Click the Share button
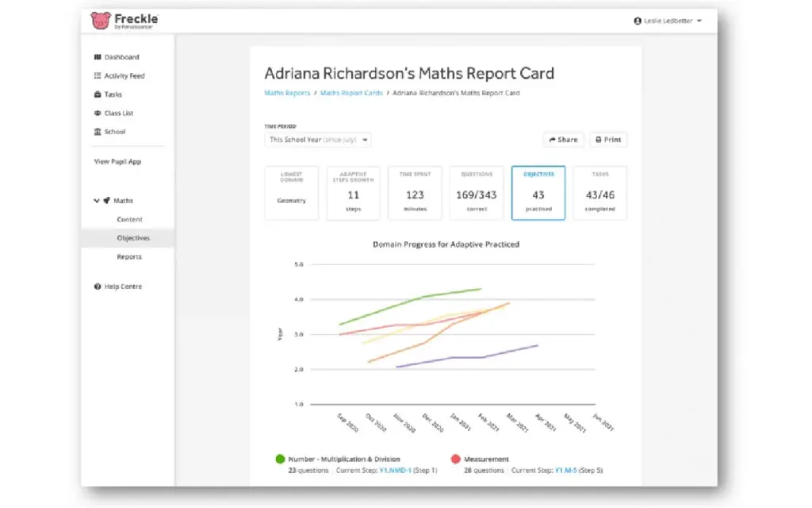The width and height of the screenshot is (812, 508). pyautogui.click(x=563, y=140)
